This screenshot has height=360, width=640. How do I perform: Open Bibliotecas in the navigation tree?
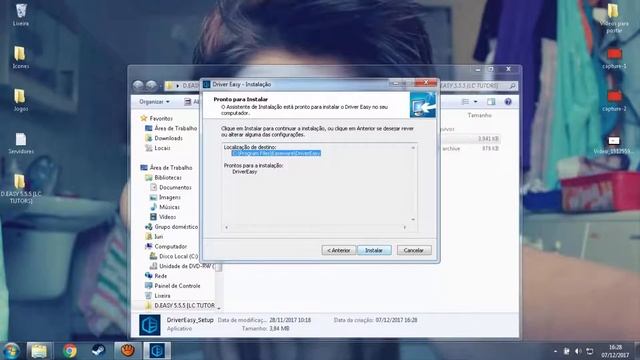(164, 178)
